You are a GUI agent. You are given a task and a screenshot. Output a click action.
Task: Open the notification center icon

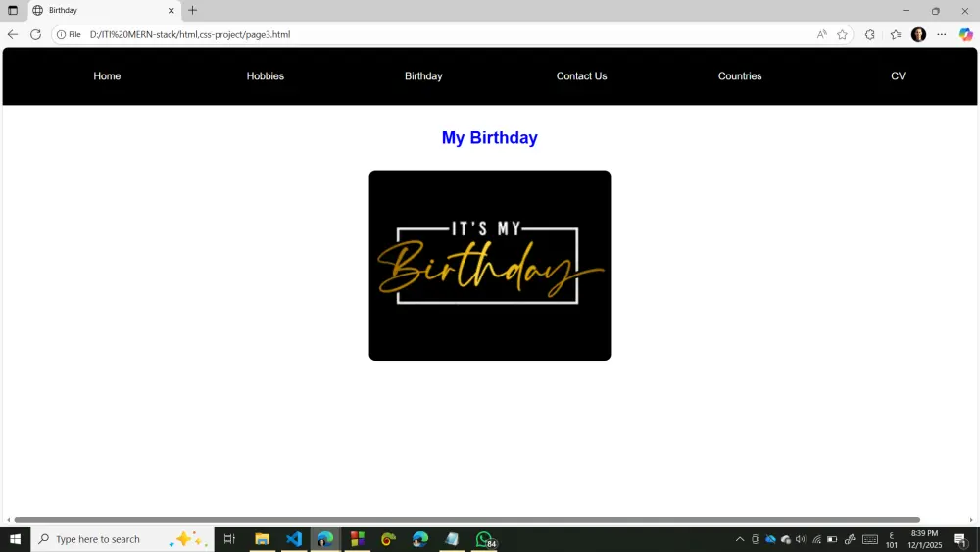[x=960, y=539]
